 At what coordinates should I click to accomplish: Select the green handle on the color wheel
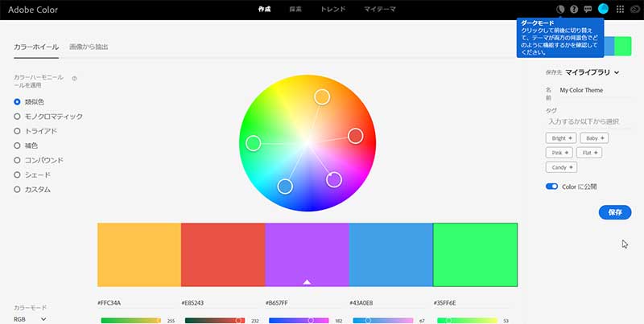click(254, 143)
